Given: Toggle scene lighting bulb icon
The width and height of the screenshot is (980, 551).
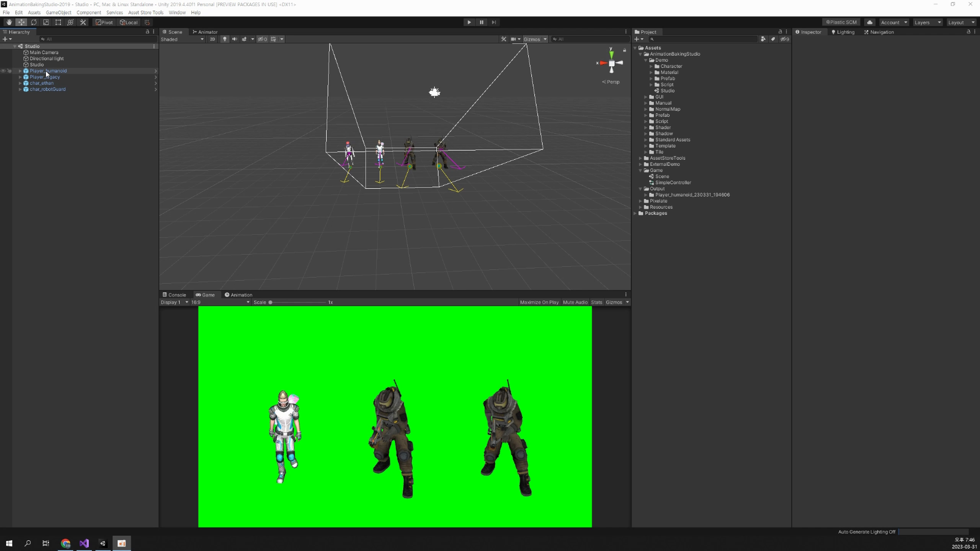Looking at the screenshot, I should pos(224,39).
